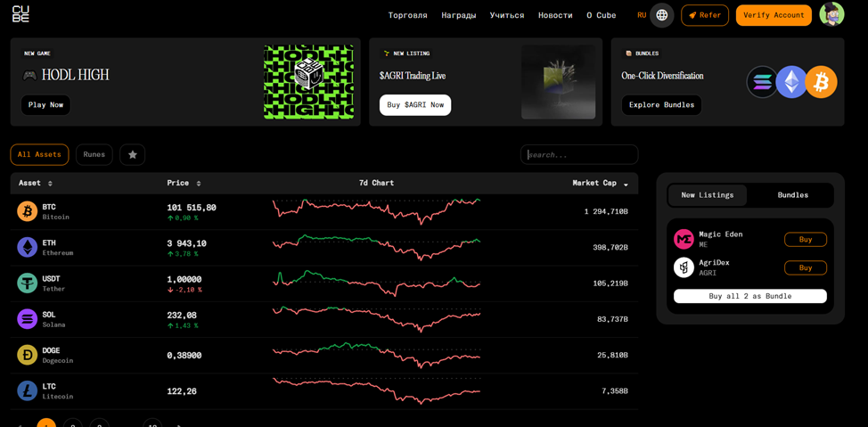Click Buy all 2 as Bundle
The image size is (868, 427).
click(750, 296)
